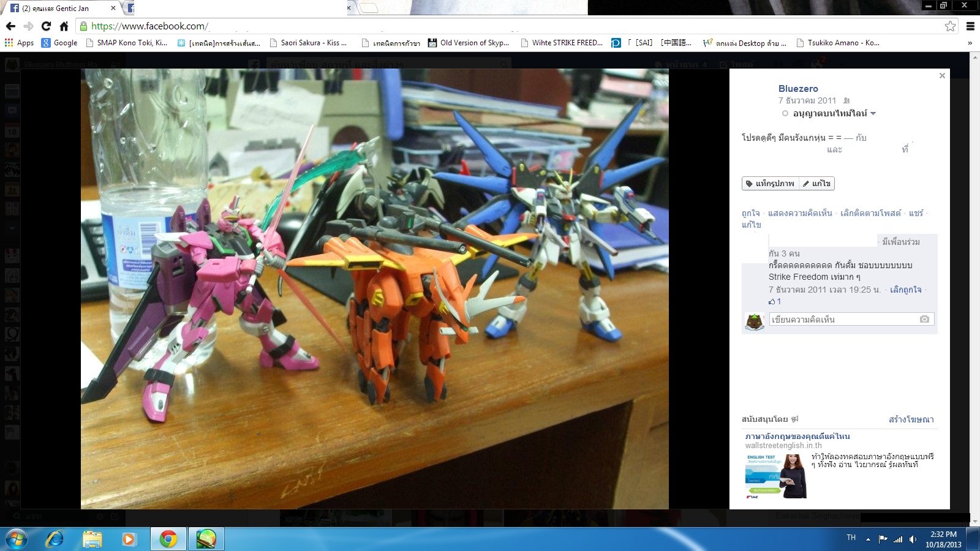This screenshot has height=551, width=980.
Task: Open the Wihte STRIKE FREED bookmark
Action: [562, 43]
